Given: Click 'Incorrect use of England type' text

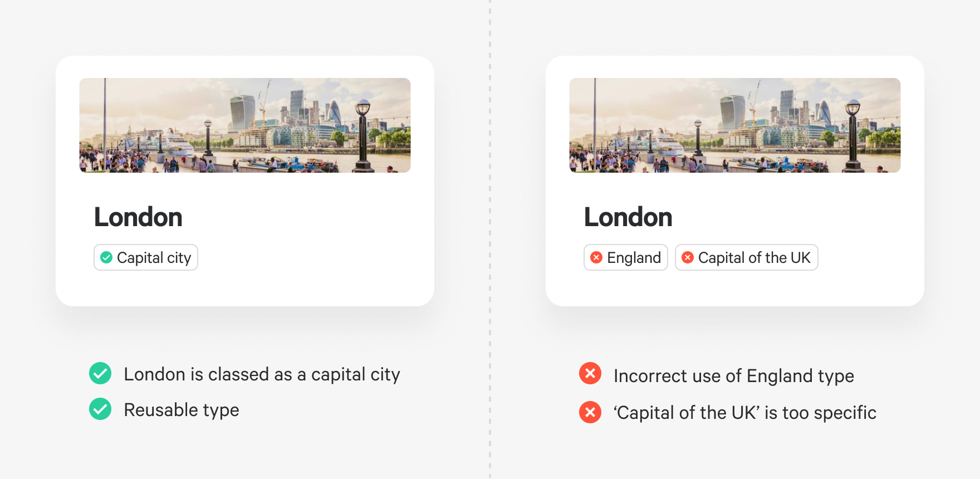Looking at the screenshot, I should coord(734,377).
